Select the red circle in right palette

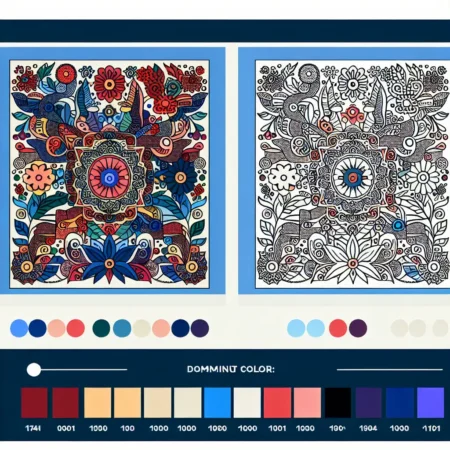[338, 328]
